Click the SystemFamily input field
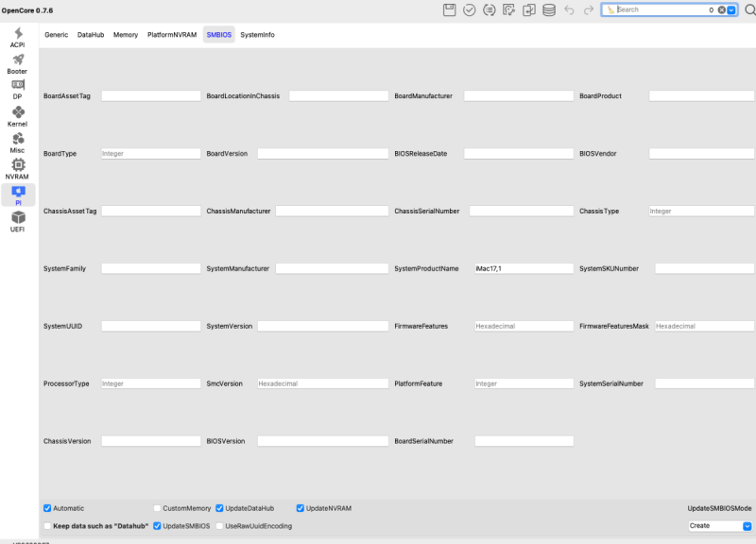This screenshot has height=544, width=756. [151, 268]
